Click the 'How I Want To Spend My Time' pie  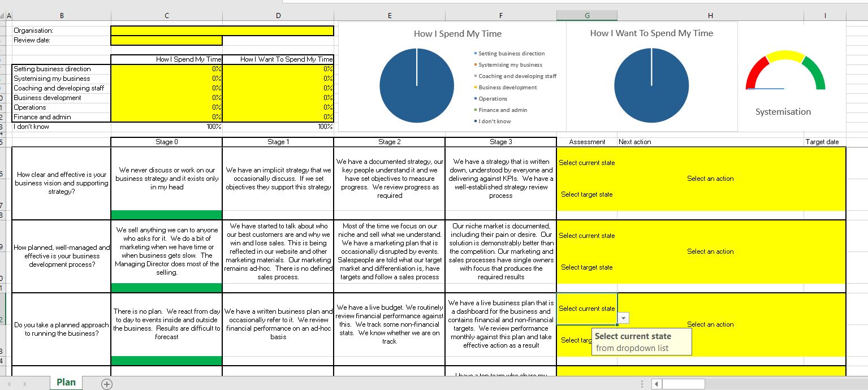point(651,86)
